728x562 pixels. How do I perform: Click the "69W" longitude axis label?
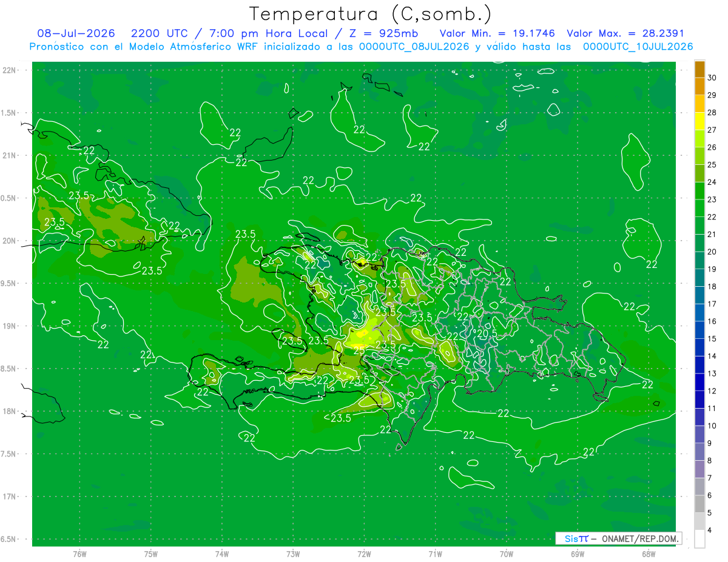pyautogui.click(x=578, y=554)
